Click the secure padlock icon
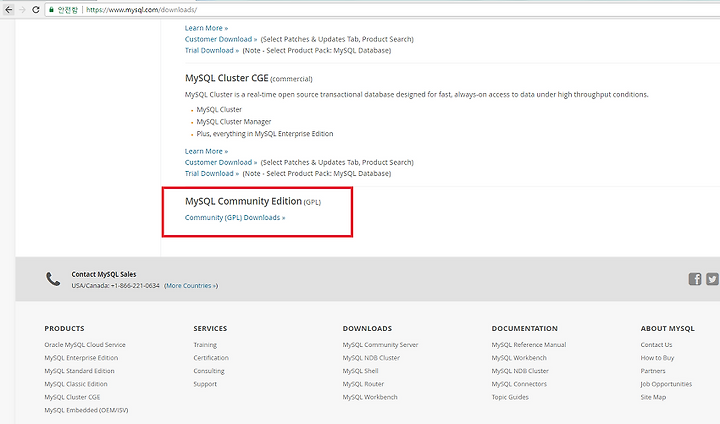This screenshot has width=720, height=424. 51,10
